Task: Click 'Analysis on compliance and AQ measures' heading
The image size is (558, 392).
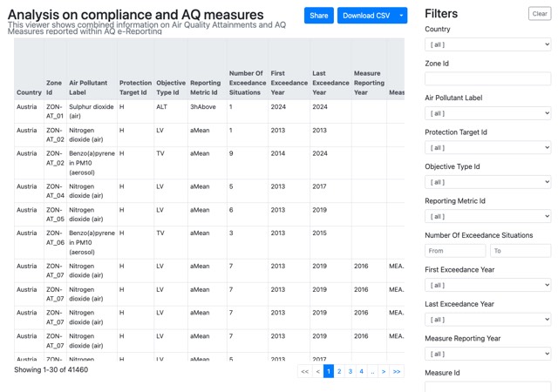Action: [x=136, y=15]
